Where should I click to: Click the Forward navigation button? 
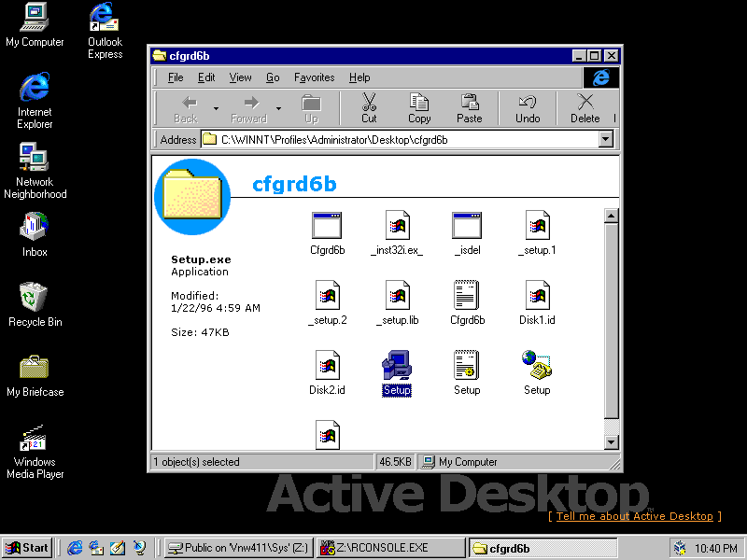pos(249,108)
